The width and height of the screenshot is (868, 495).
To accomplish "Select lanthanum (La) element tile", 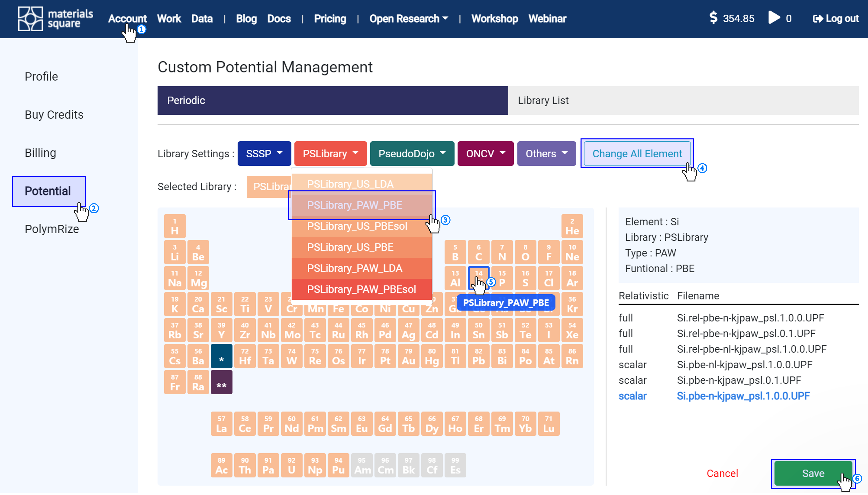I will pos(222,424).
